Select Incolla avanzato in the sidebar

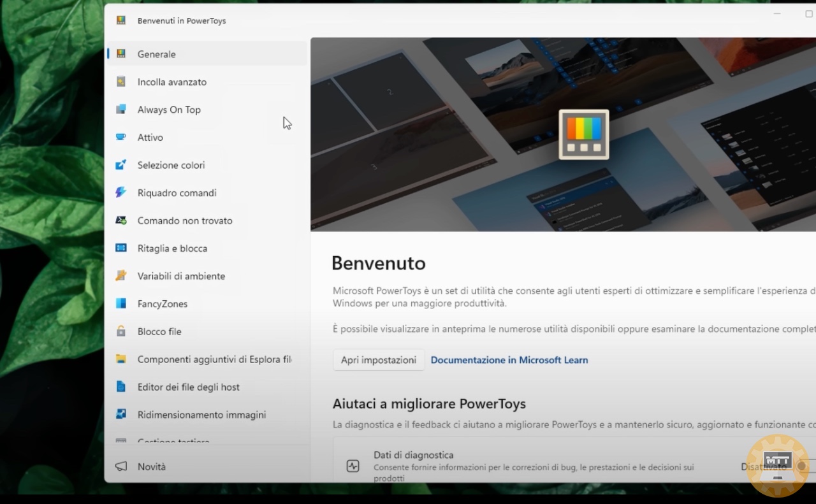tap(207, 82)
